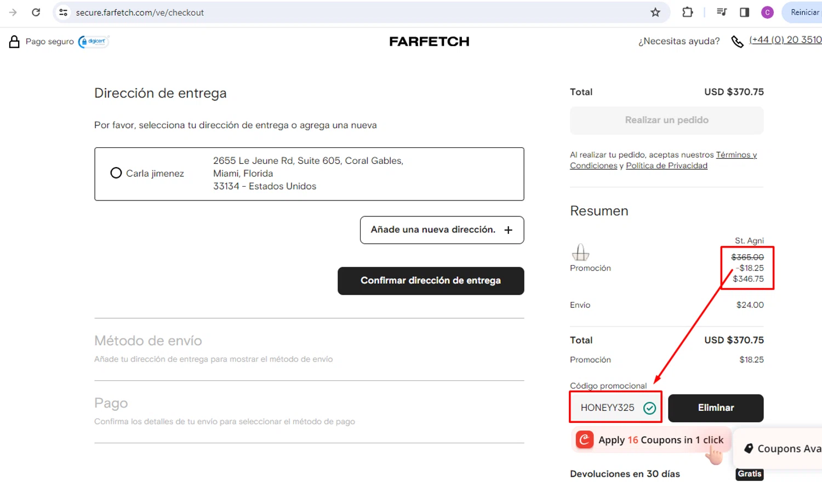Apply 16 Coupons in 1 click
This screenshot has height=504, width=822.
[652, 440]
